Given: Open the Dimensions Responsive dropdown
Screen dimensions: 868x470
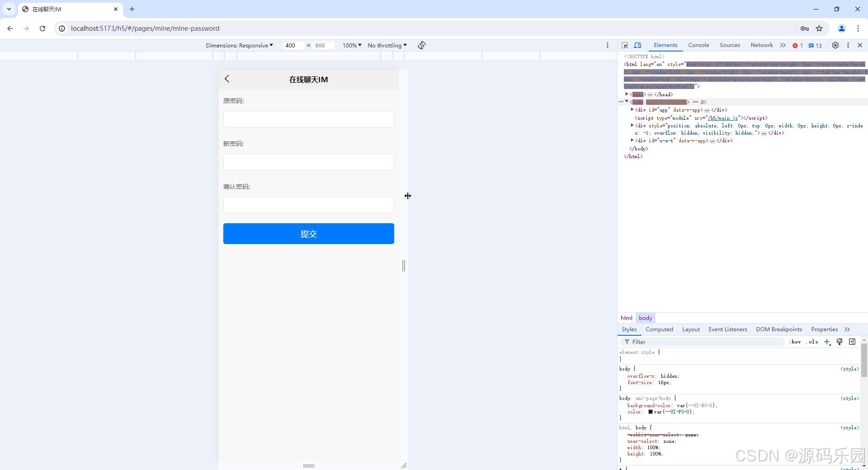Looking at the screenshot, I should click(x=240, y=45).
